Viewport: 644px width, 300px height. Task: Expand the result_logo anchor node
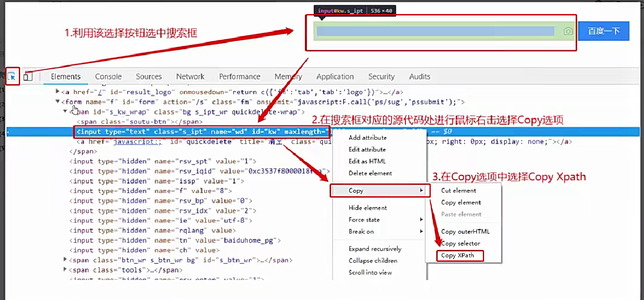pos(58,92)
